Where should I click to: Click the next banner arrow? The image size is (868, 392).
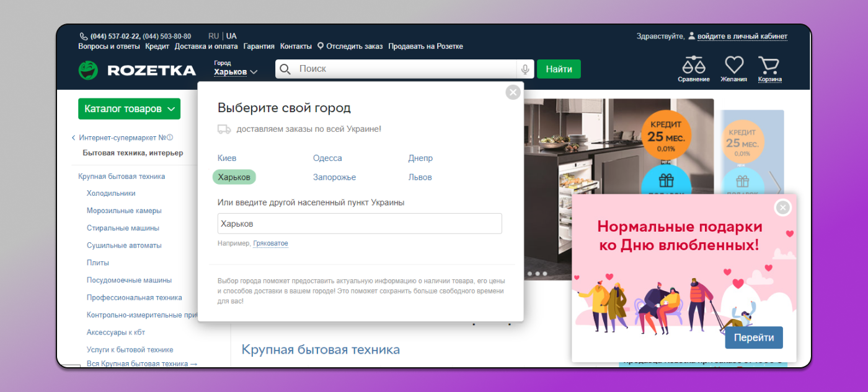coord(775,184)
